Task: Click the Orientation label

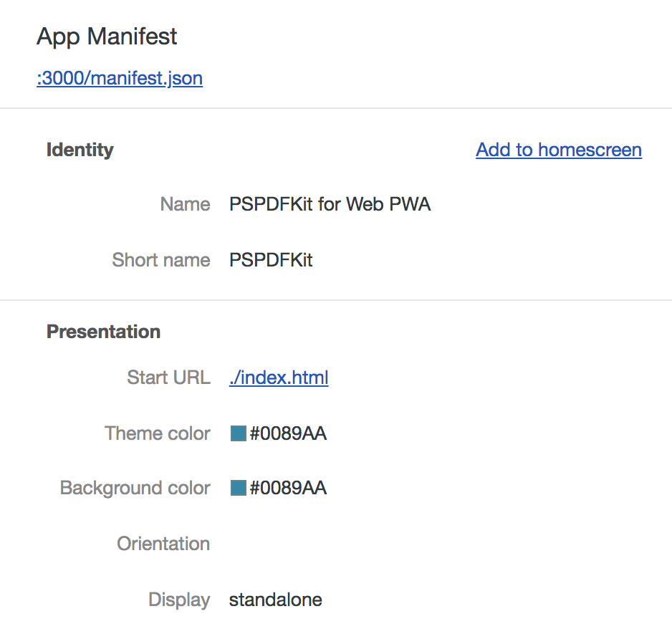Action: pos(163,544)
